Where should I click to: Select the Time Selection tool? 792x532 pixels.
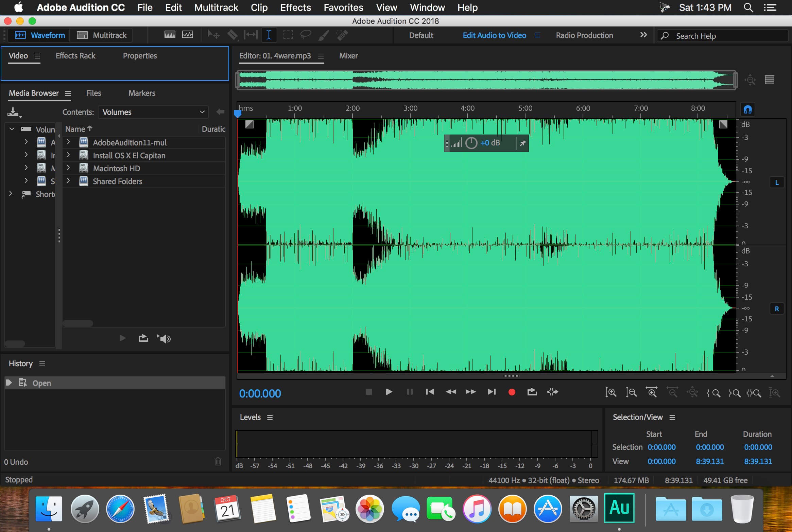[269, 35]
